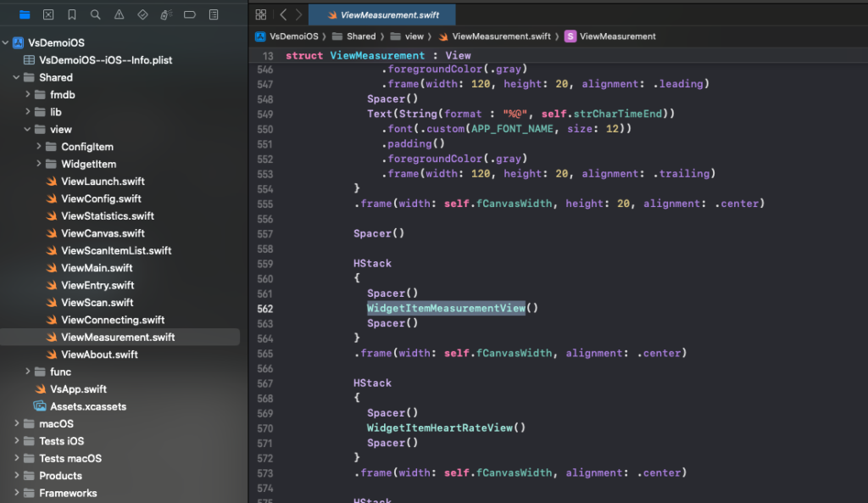This screenshot has height=503, width=868.
Task: Open the Breakpoint navigator
Action: 190,14
